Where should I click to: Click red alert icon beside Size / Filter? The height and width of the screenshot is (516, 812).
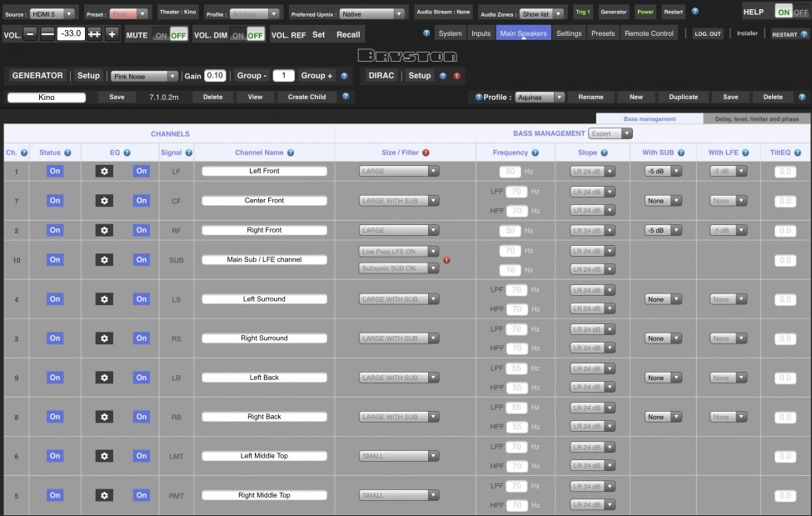[426, 153]
